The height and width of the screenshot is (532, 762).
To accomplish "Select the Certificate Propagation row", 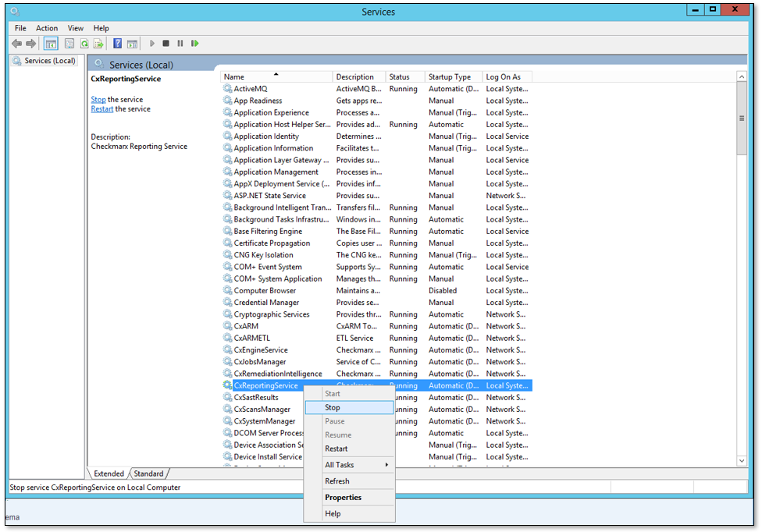I will point(376,243).
